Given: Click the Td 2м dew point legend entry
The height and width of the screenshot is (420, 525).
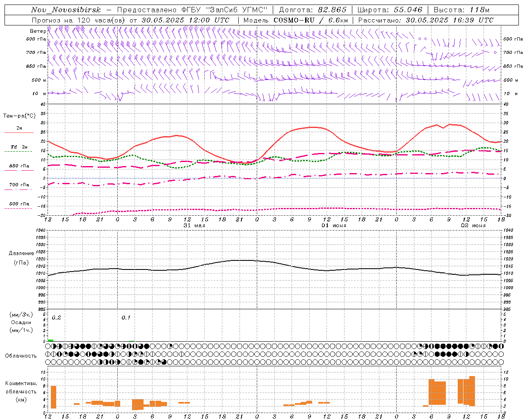Looking at the screenshot, I should coord(19,147).
